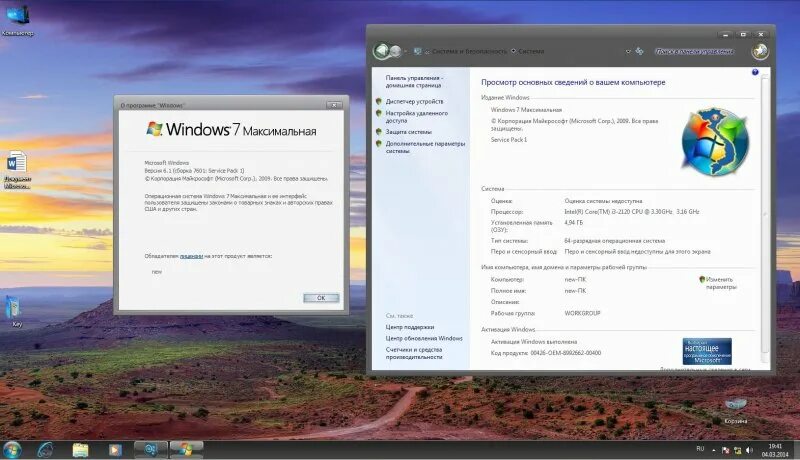Click the System window vertical scrollbar

pos(764,214)
